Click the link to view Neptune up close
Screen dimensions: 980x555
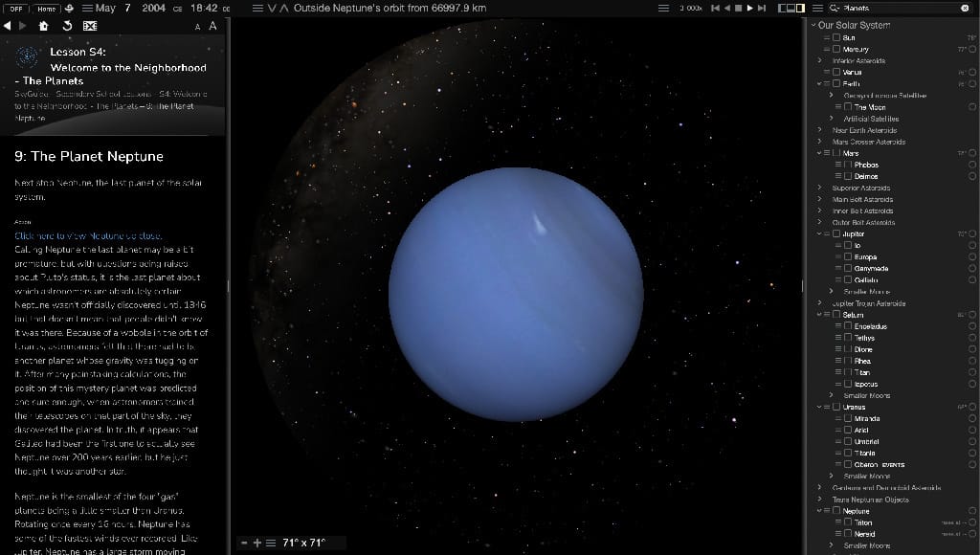point(88,235)
